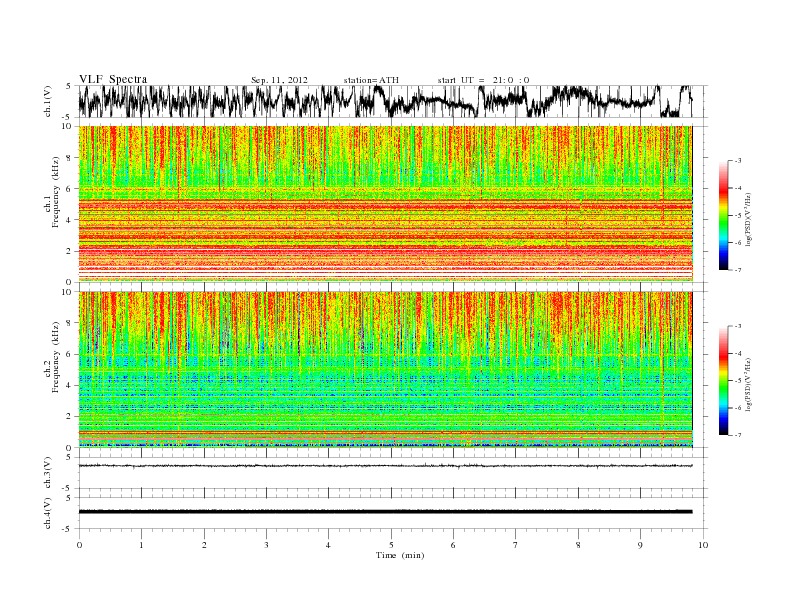The width and height of the screenshot is (792, 612).
Task: Click tick label "10" on the Time axis
Action: click(x=703, y=545)
